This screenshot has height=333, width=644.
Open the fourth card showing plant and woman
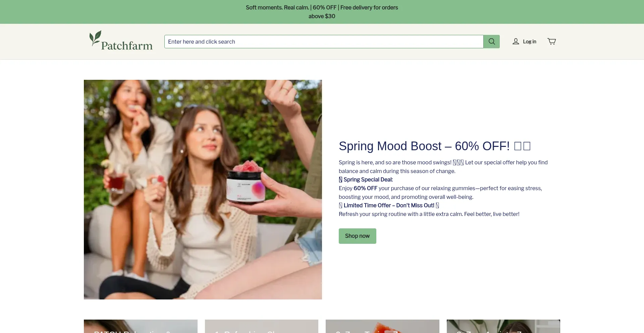(x=503, y=326)
